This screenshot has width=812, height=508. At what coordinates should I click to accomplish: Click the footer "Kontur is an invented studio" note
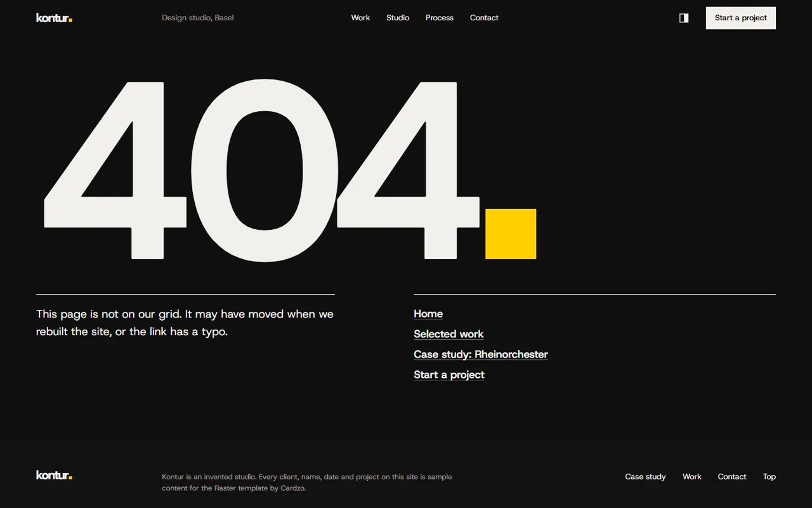coord(307,482)
